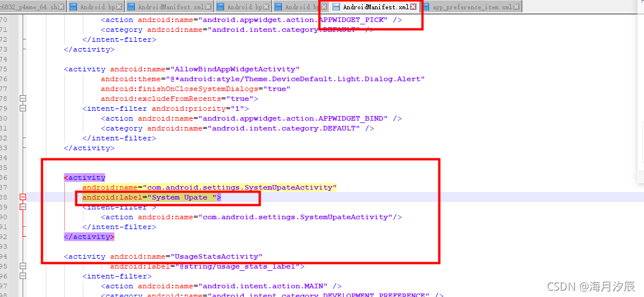Screen dimensions: 644x297
Task: Click the android:name="com.android.settings.SystemUpateActivity" attribute line
Action: (210, 187)
